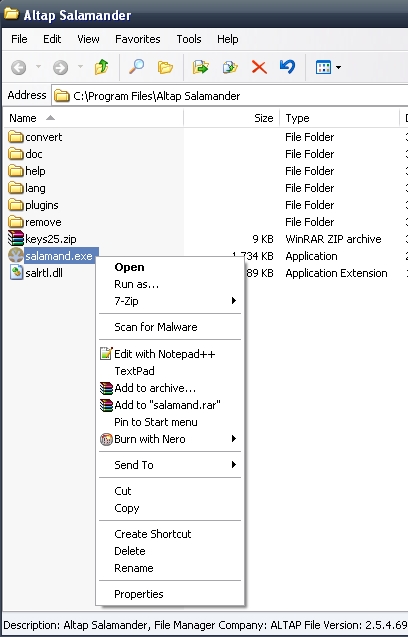Image resolution: width=408 pixels, height=637 pixels.
Task: Open the Views dropdown arrow
Action: pos(338,67)
